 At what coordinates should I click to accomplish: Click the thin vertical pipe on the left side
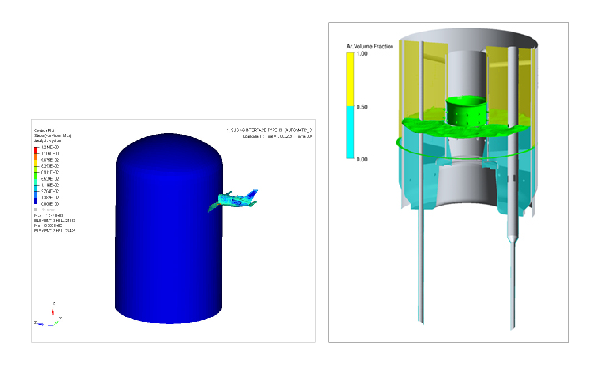[x=421, y=182]
